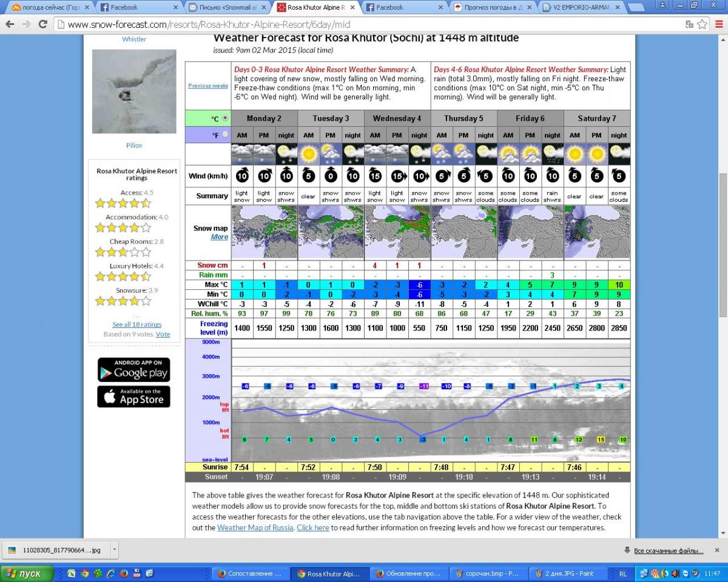The width and height of the screenshot is (728, 582).
Task: Launch Chrome from the quick launch bar
Action: click(85, 573)
